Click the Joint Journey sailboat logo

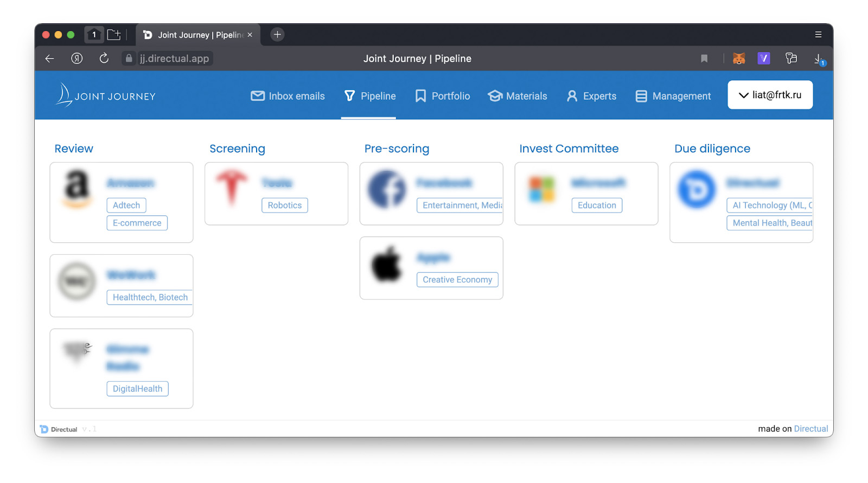pos(106,95)
